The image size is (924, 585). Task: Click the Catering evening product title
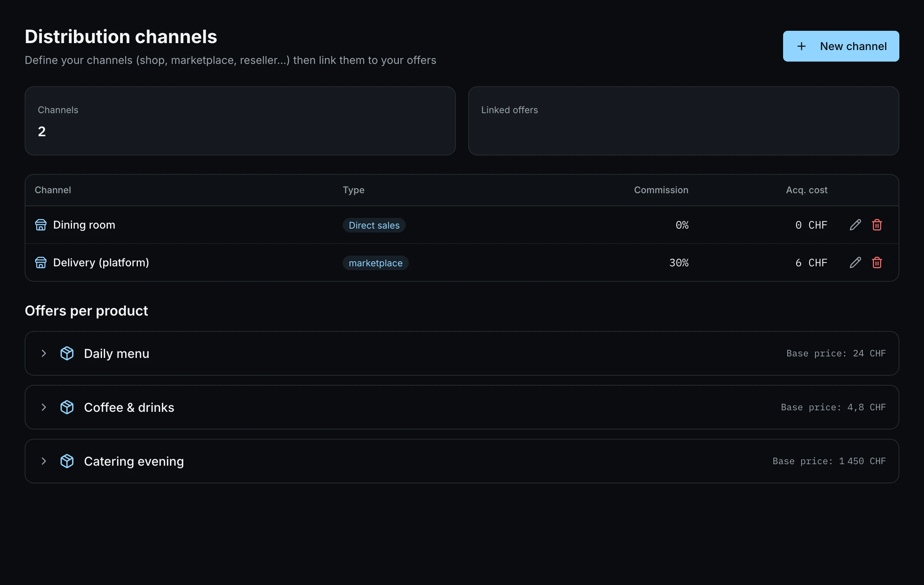point(134,461)
